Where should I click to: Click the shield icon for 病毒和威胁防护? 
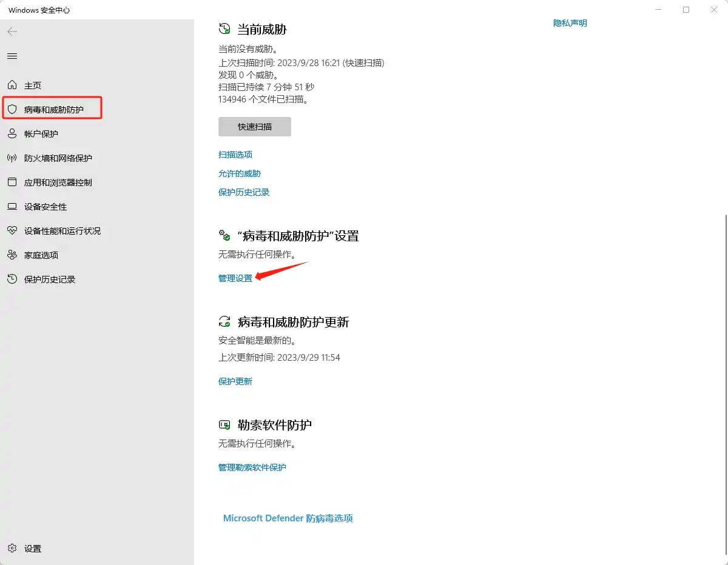click(x=12, y=110)
